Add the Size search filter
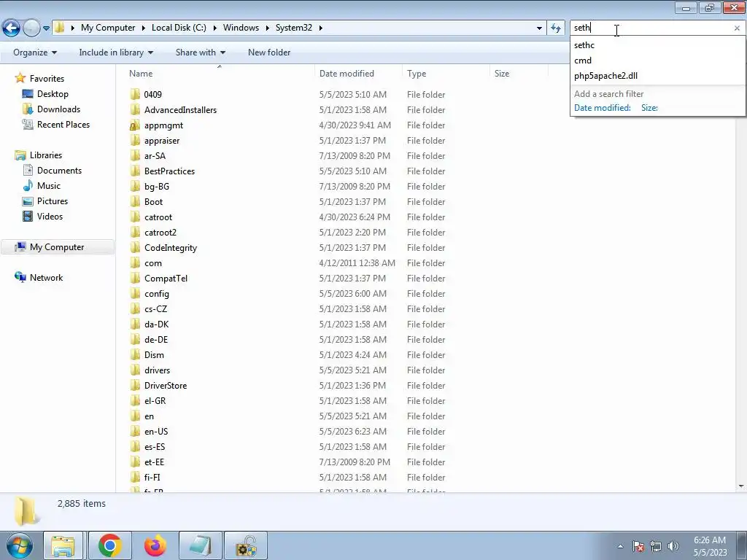The height and width of the screenshot is (560, 747). 649,108
